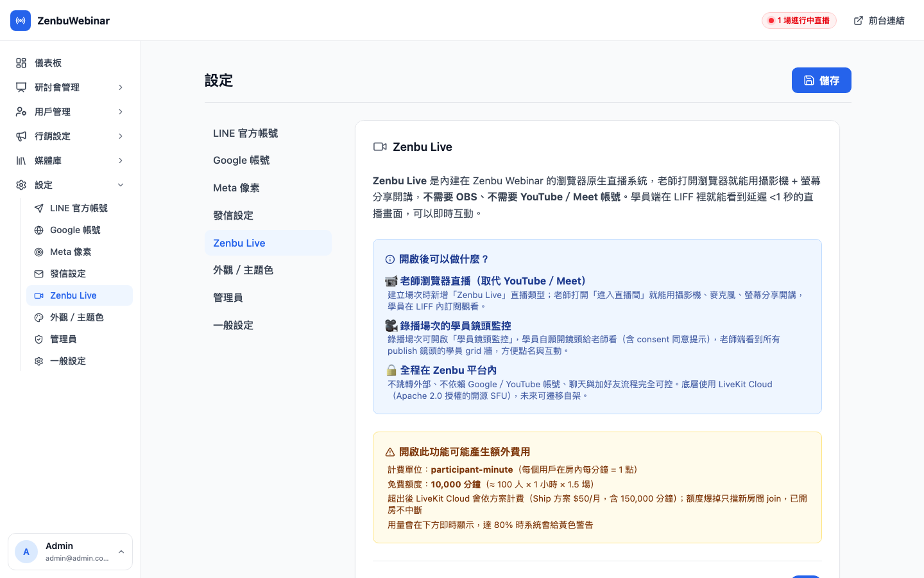The height and width of the screenshot is (578, 924).
Task: Click the dashboard grid icon beside 儀表板
Action: (x=21, y=63)
